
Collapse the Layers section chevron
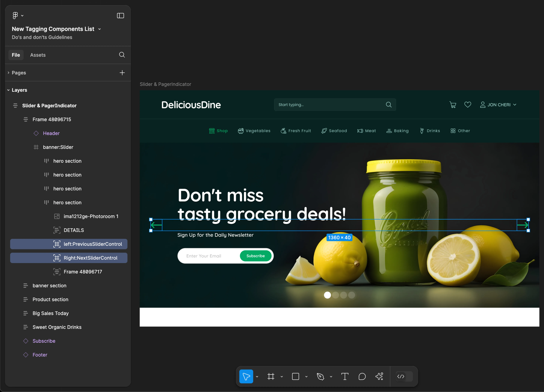8,90
